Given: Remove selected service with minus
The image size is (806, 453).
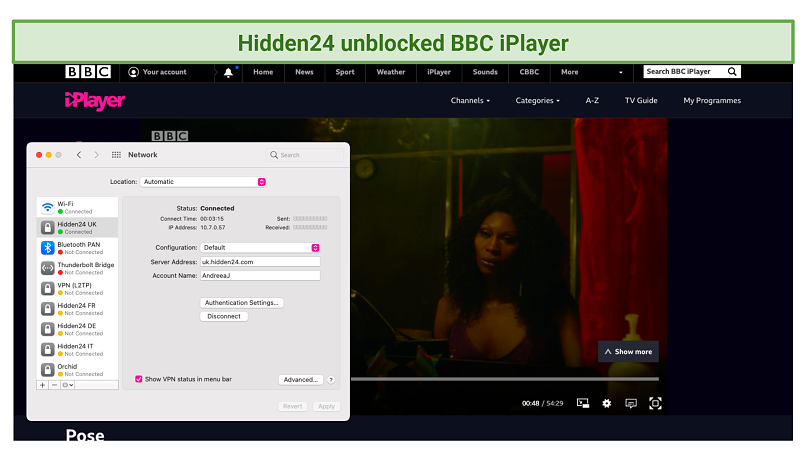Looking at the screenshot, I should 54,385.
